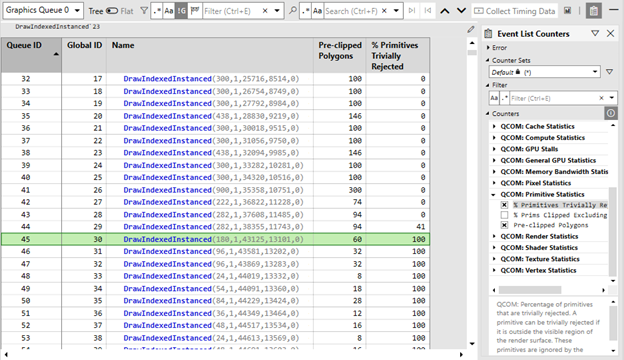Focus the Search (Ctrl+F) input field
Viewport: 624px width, 360px height.
point(352,11)
